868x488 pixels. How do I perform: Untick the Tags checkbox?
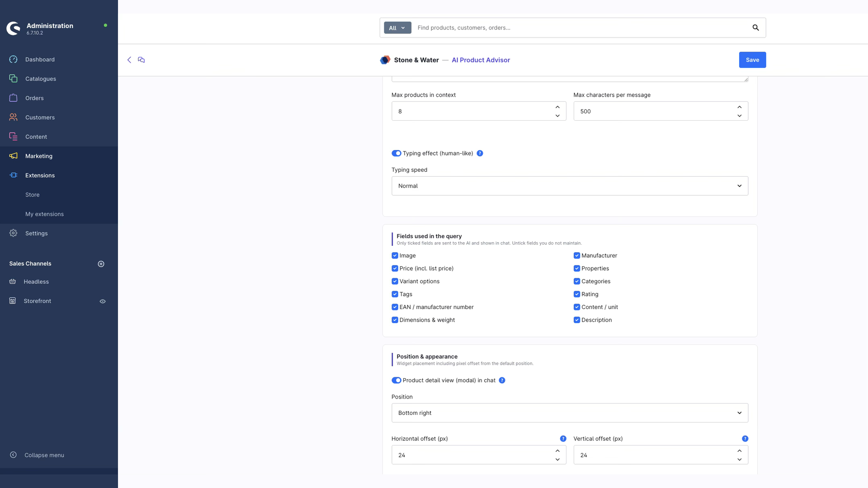click(x=395, y=294)
